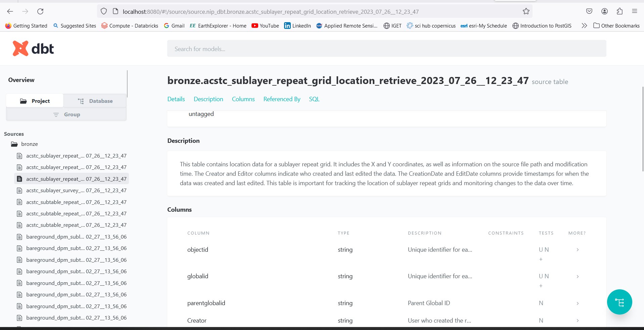Jump to the Description section
Viewport: 644px width, 330px height.
click(208, 99)
